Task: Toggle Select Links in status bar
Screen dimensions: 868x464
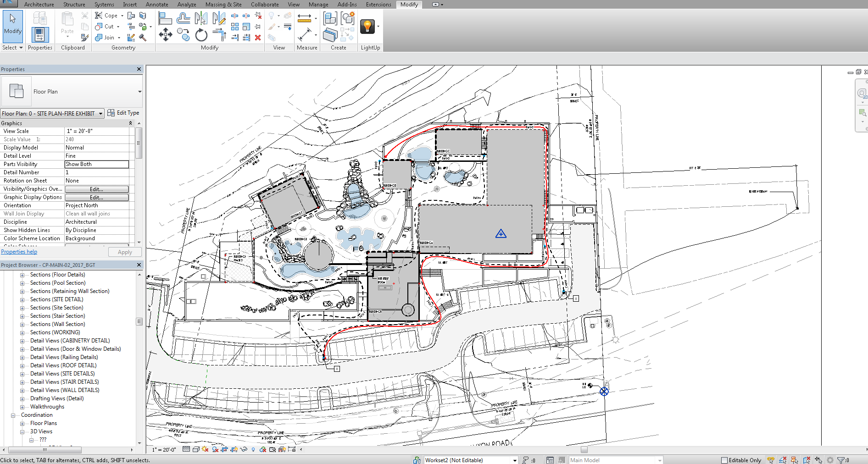Action: 771,460
